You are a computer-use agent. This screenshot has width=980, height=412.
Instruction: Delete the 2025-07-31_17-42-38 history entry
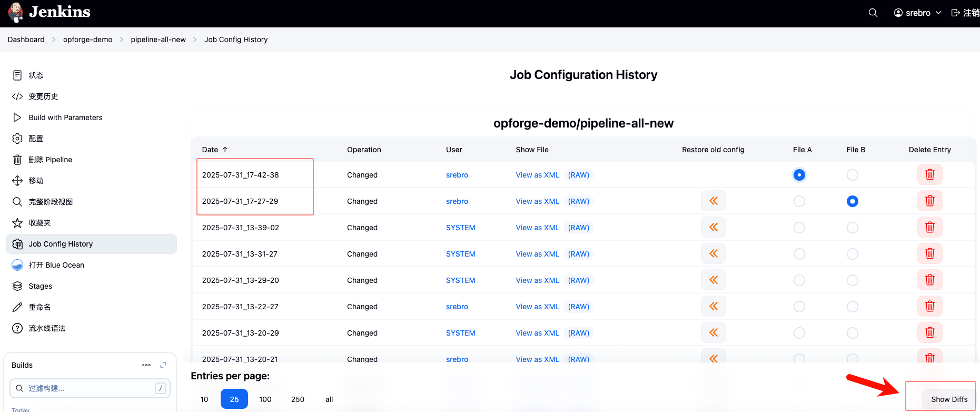point(929,175)
